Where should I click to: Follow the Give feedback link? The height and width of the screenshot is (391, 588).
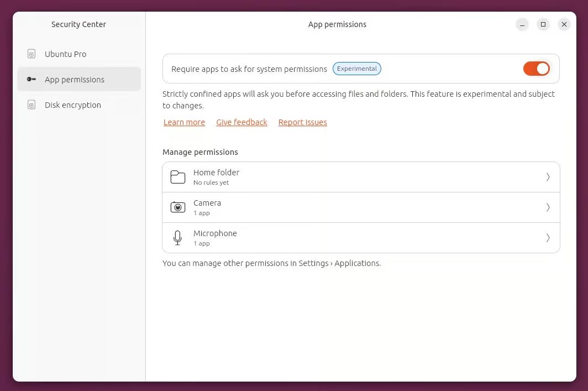(242, 122)
